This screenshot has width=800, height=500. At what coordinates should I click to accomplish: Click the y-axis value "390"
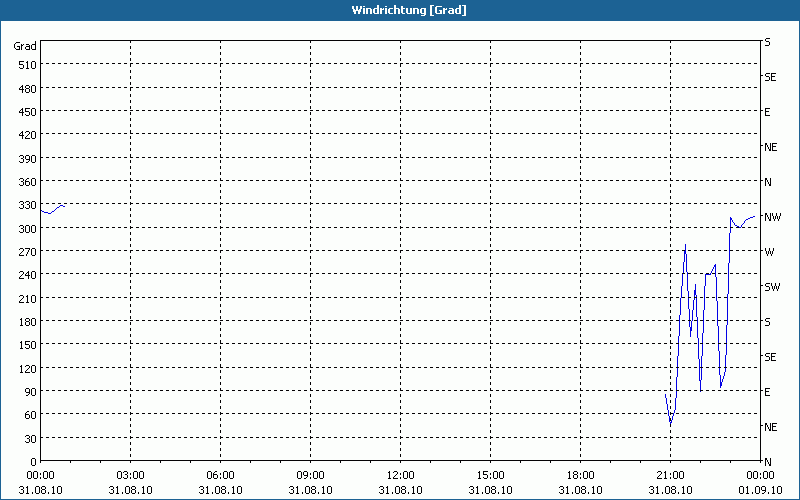28,159
